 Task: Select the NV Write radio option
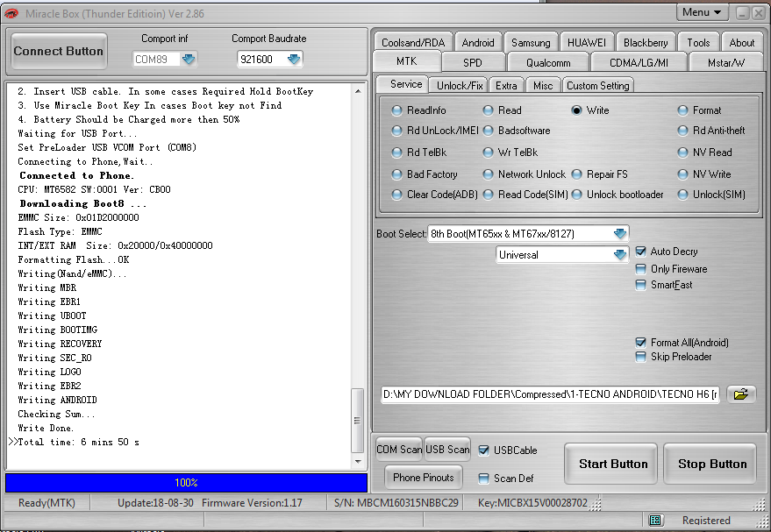click(682, 174)
